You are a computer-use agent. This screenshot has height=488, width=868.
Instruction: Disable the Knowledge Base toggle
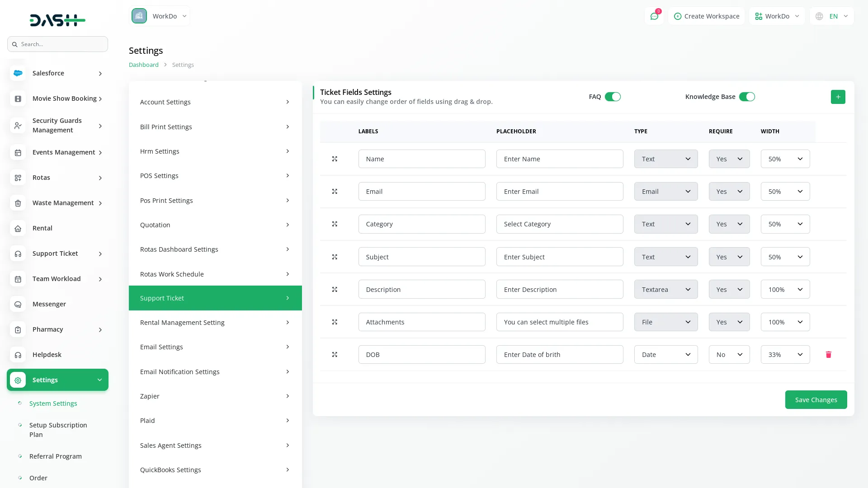[746, 97]
